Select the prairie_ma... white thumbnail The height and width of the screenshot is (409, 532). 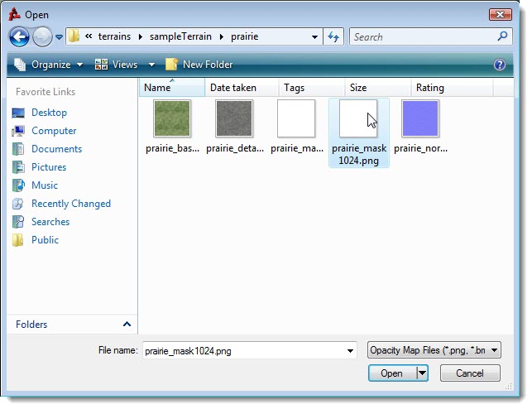(296, 118)
